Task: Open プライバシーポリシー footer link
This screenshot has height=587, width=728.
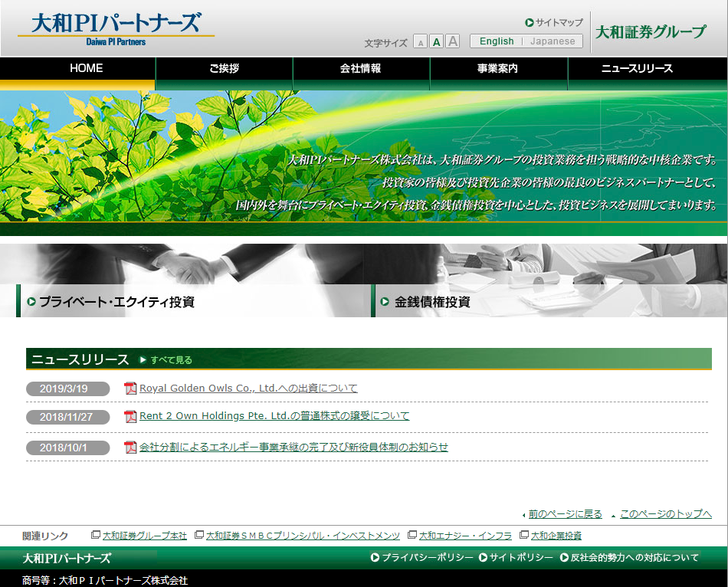Action: coord(427,557)
